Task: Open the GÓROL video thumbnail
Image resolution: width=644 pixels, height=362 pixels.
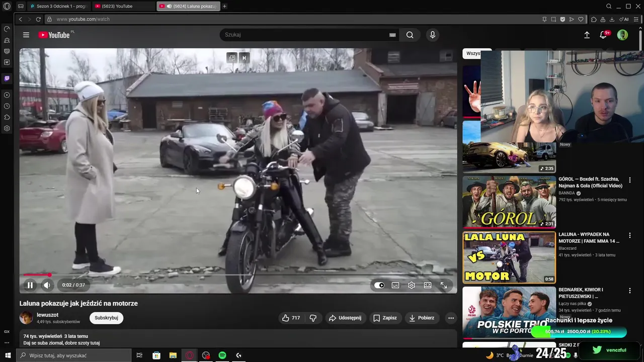Action: (509, 202)
